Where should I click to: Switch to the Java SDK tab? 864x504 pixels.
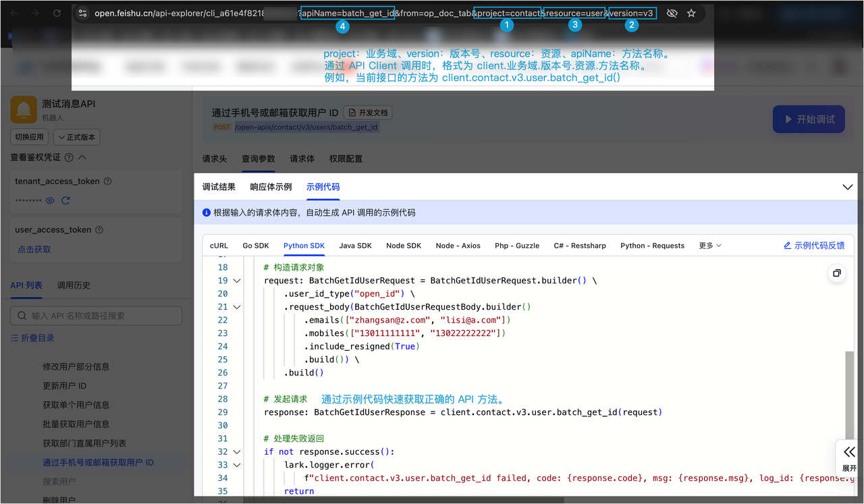pyautogui.click(x=355, y=246)
